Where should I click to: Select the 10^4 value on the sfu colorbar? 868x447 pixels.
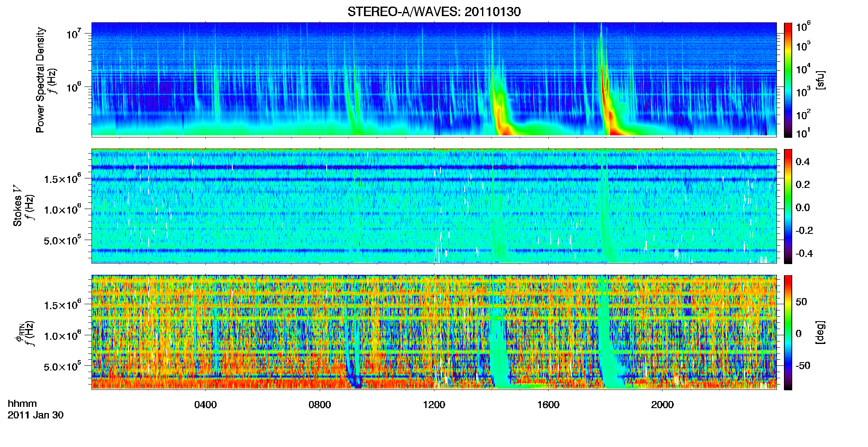pos(803,68)
